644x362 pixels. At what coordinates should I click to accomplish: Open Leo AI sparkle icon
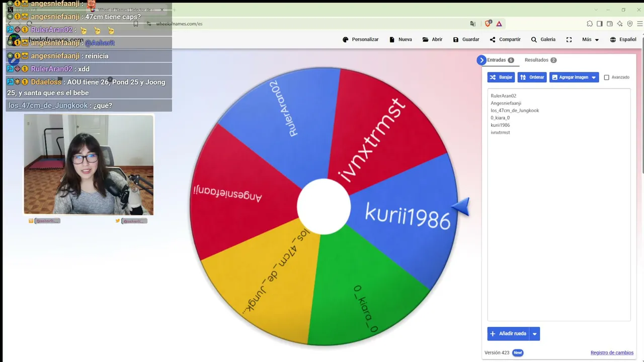(x=620, y=24)
